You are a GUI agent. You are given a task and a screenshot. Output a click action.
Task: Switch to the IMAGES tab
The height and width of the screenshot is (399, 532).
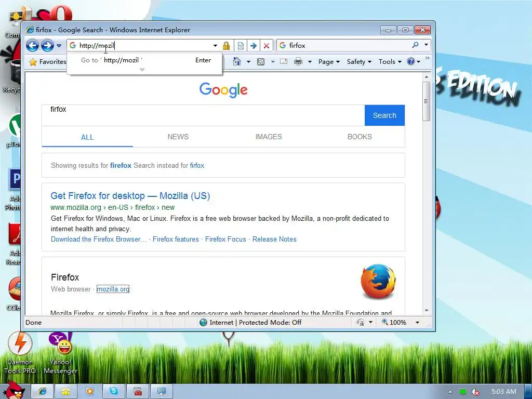click(269, 137)
